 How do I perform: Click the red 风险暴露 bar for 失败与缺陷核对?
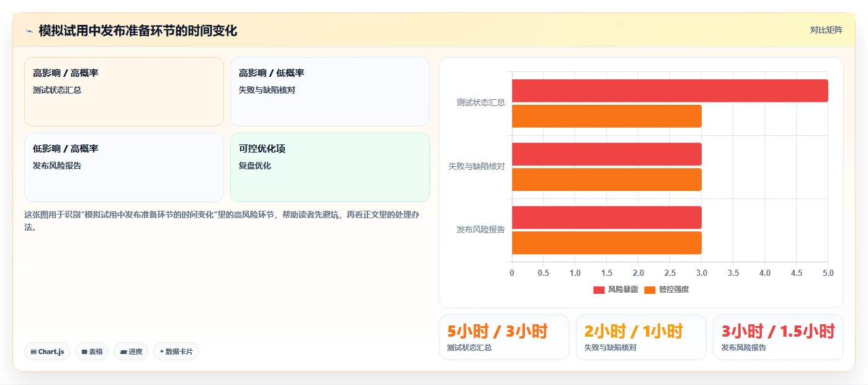(607, 154)
